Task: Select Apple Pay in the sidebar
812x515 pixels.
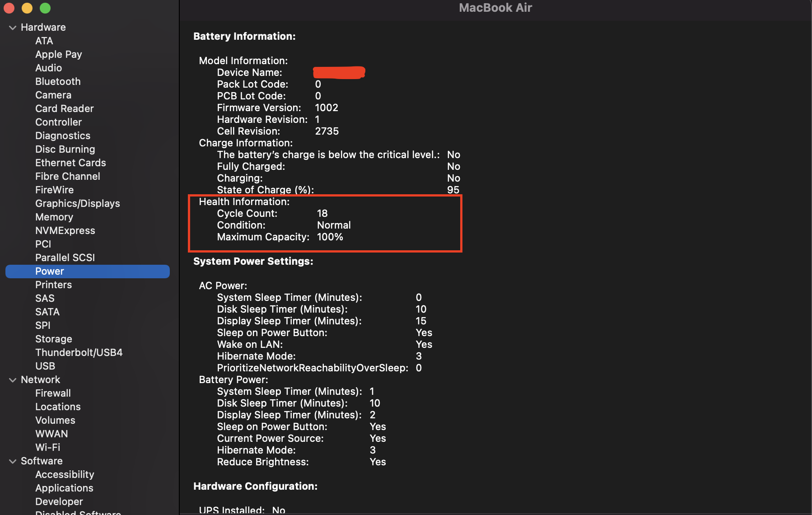Action: (58, 54)
